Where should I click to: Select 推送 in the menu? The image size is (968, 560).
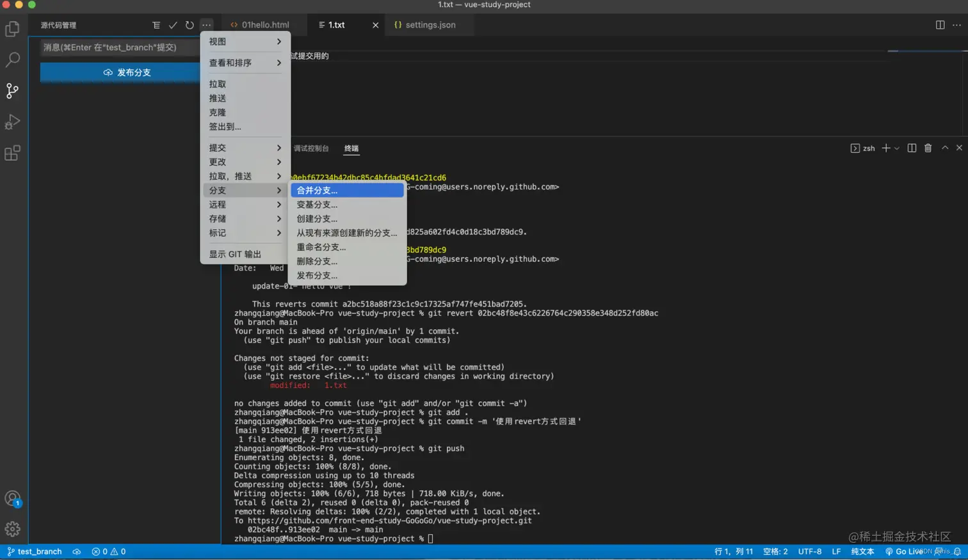coord(245,98)
